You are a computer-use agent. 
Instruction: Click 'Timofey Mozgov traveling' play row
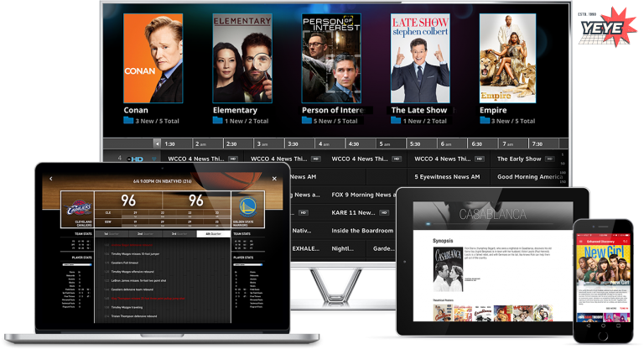127,307
